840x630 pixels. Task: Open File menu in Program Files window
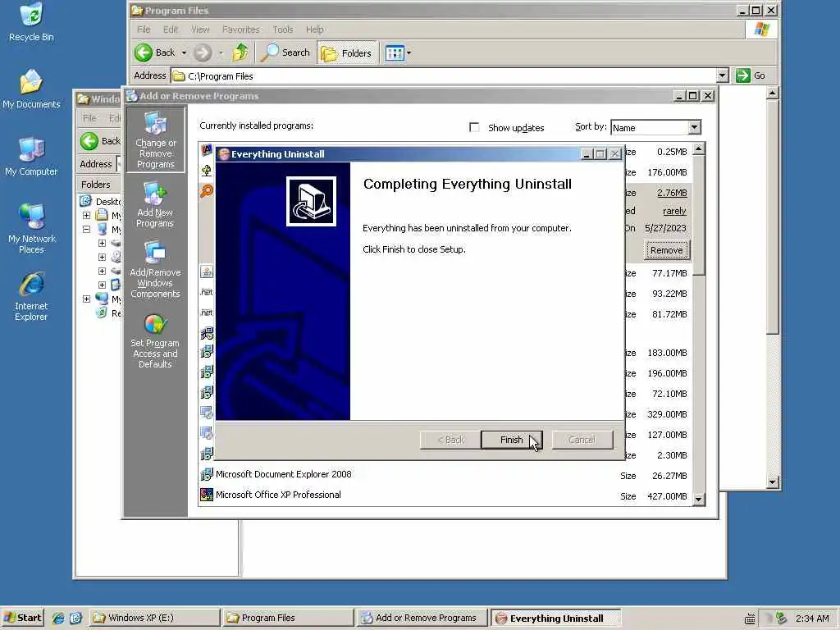coord(144,30)
